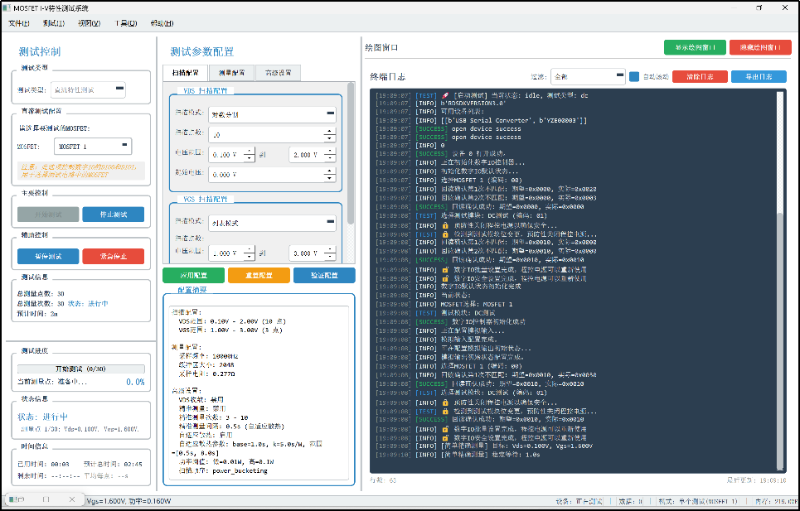Open the 视图 (View) menu
This screenshot has width=800, height=511.
coord(89,23)
